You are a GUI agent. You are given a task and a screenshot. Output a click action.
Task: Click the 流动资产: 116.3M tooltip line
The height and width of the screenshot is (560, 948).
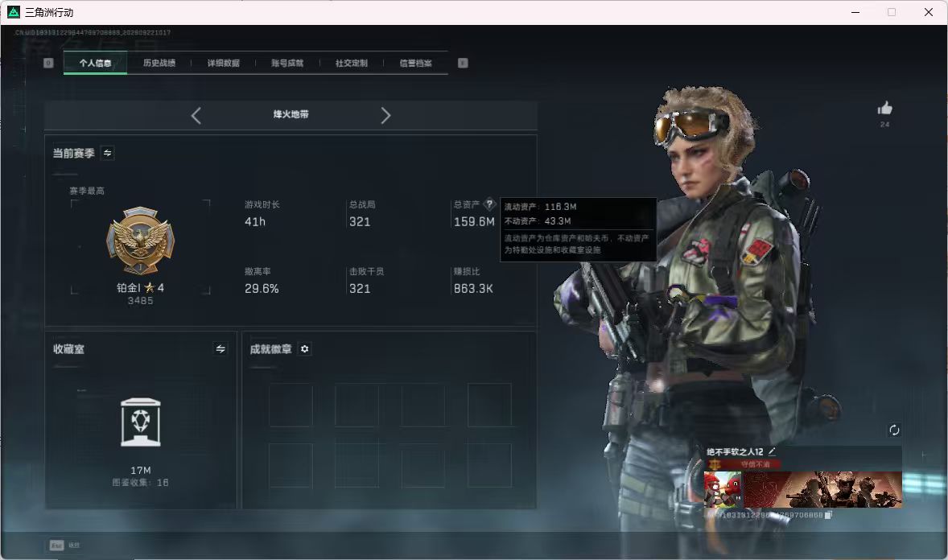click(541, 207)
